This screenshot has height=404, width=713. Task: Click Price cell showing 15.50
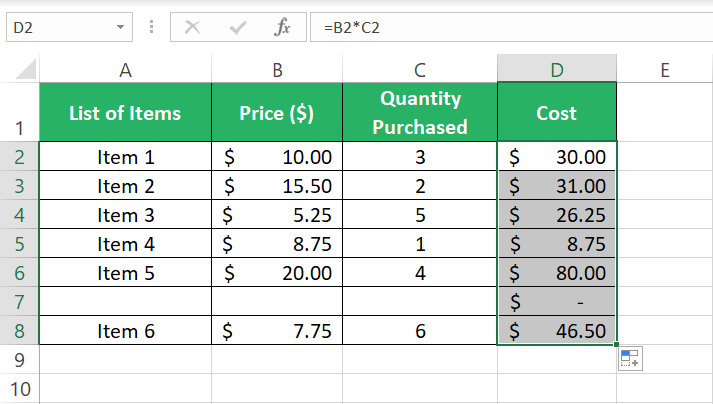pos(277,186)
